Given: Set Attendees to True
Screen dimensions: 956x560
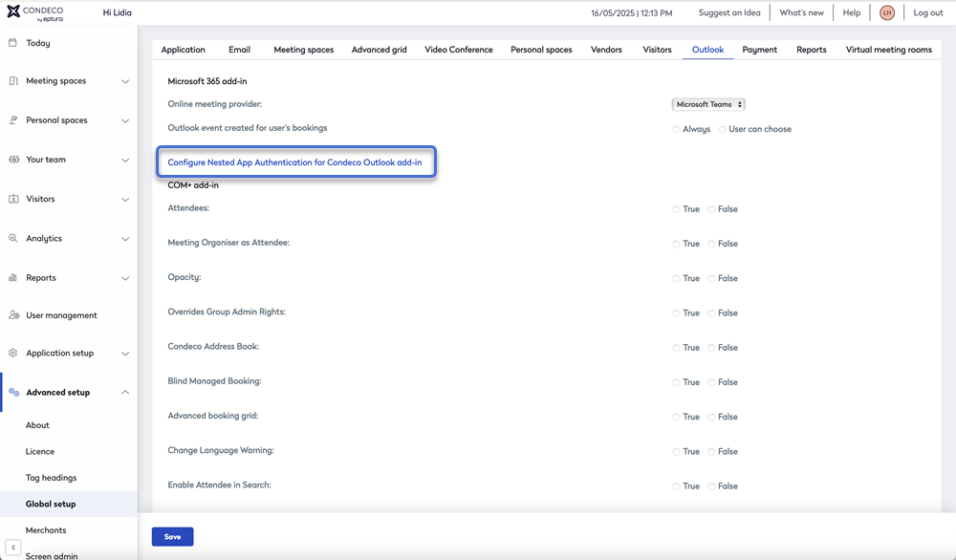Looking at the screenshot, I should (x=676, y=209).
